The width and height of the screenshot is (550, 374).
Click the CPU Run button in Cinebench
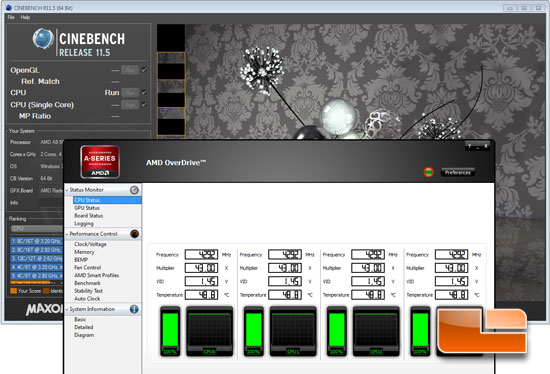click(x=130, y=93)
